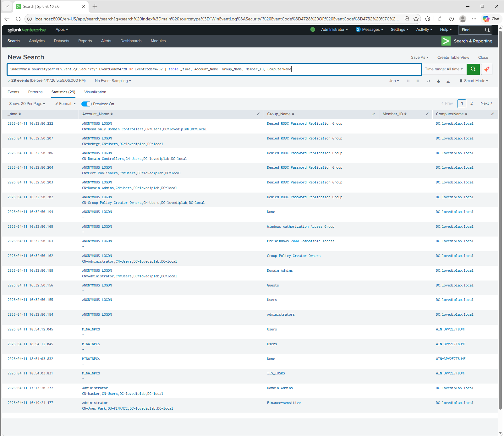Export the search results

click(448, 81)
